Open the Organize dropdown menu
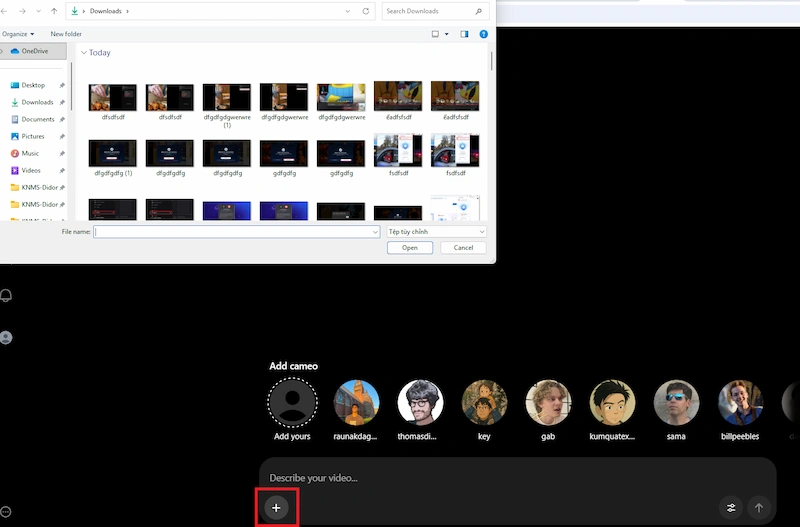The width and height of the screenshot is (800, 527). (x=18, y=34)
